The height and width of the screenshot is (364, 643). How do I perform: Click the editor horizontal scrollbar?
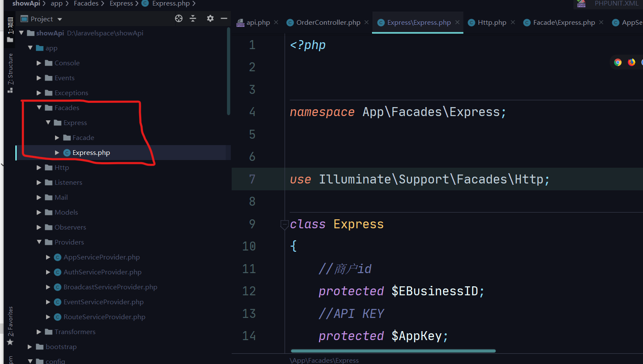pos(393,351)
